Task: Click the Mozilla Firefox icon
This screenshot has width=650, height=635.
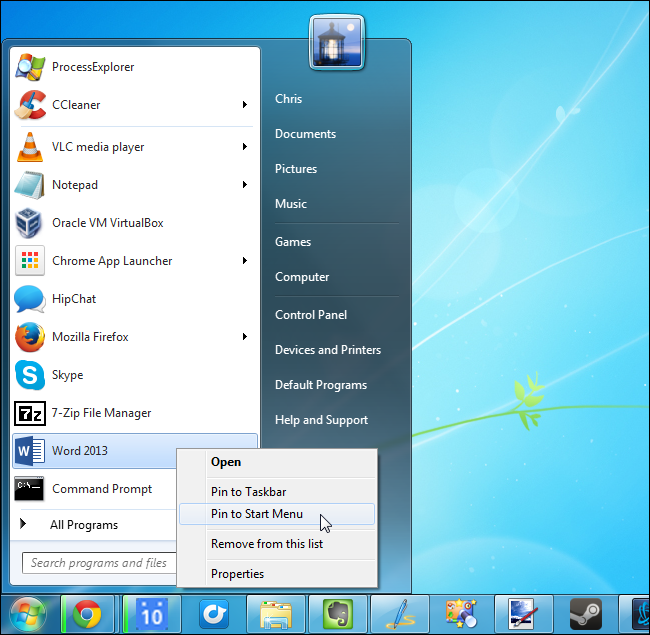Action: [30, 337]
